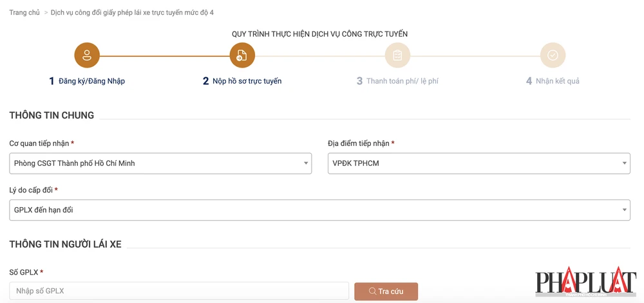Click the driver license exchange service breadcrumb
Image resolution: width=644 pixels, height=303 pixels.
pos(132,13)
